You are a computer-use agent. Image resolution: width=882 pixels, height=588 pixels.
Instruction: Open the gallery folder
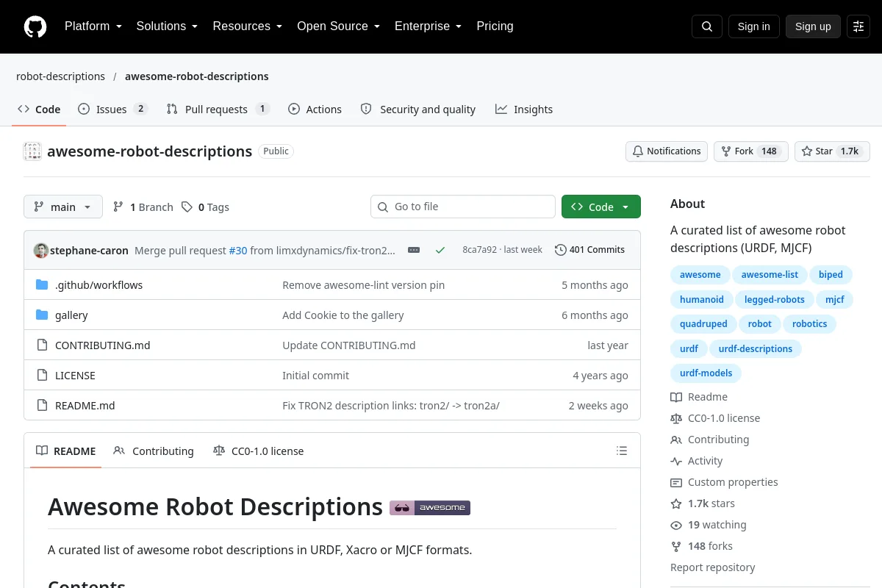click(71, 315)
